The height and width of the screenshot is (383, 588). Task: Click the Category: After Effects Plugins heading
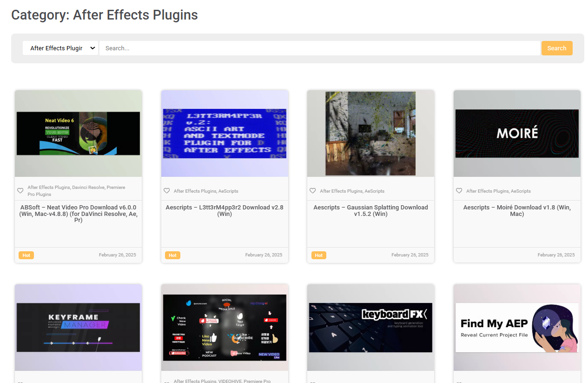(105, 15)
